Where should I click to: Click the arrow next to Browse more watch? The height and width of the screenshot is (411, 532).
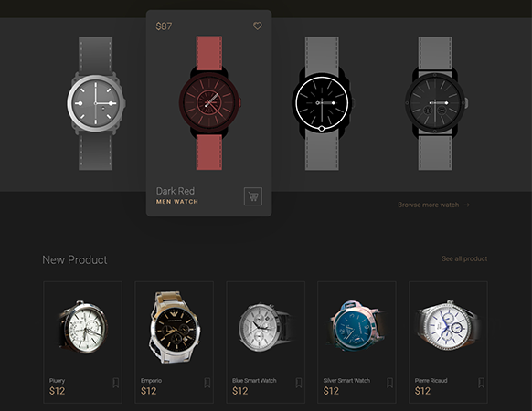click(467, 205)
